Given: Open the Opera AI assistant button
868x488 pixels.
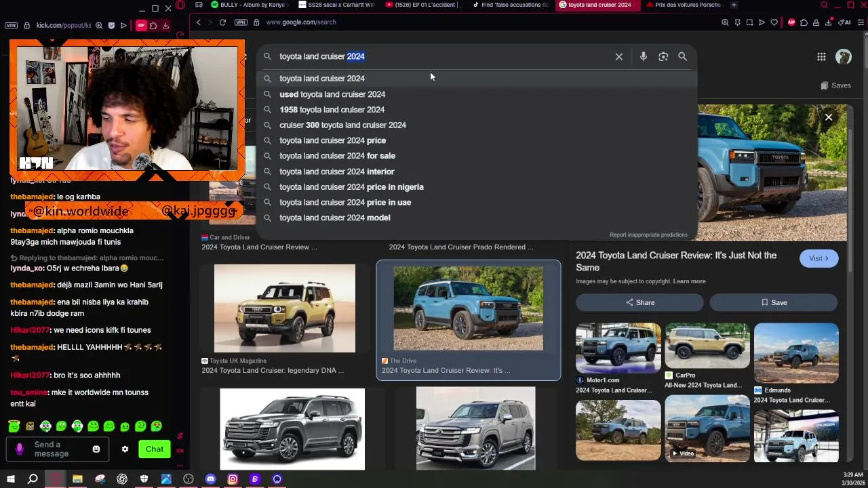Looking at the screenshot, I should point(845,22).
